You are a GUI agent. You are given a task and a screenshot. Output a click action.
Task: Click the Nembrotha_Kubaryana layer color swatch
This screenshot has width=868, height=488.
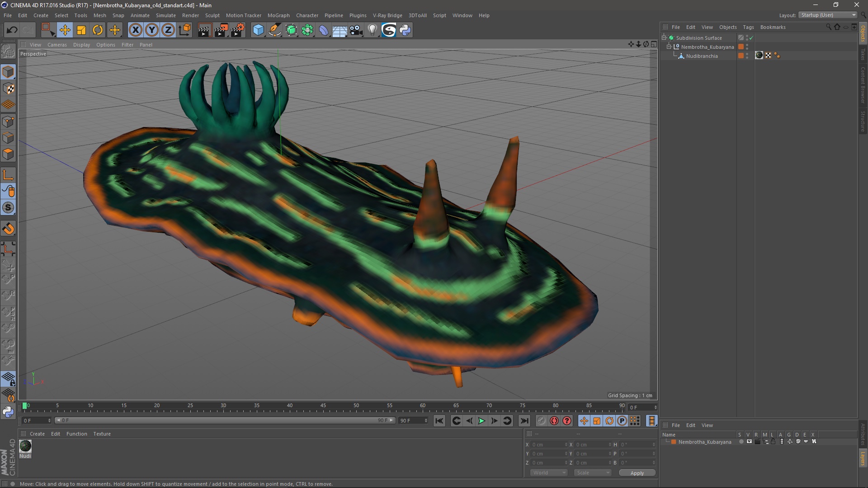coord(674,442)
